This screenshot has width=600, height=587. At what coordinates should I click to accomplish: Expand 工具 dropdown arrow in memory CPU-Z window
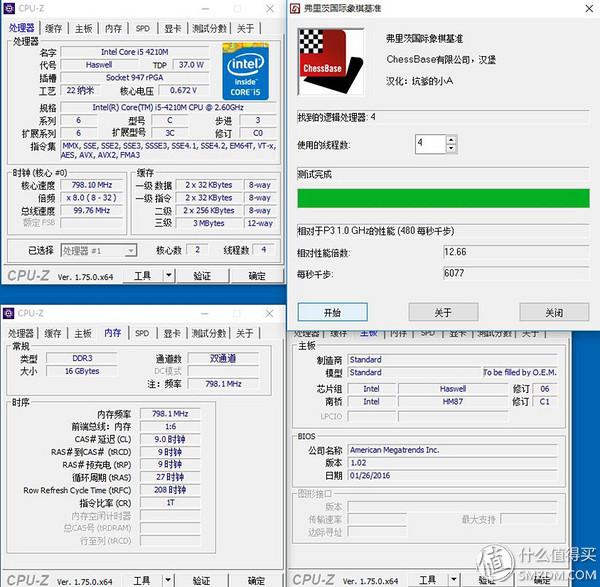[x=168, y=580]
